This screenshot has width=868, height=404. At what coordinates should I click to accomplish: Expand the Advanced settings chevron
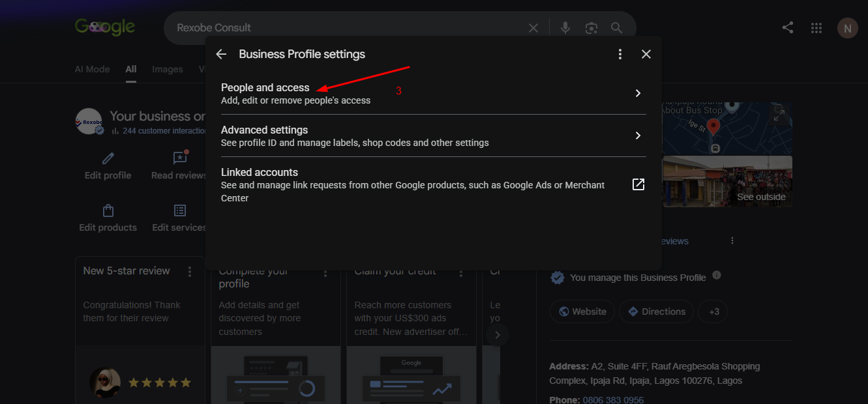(x=638, y=136)
